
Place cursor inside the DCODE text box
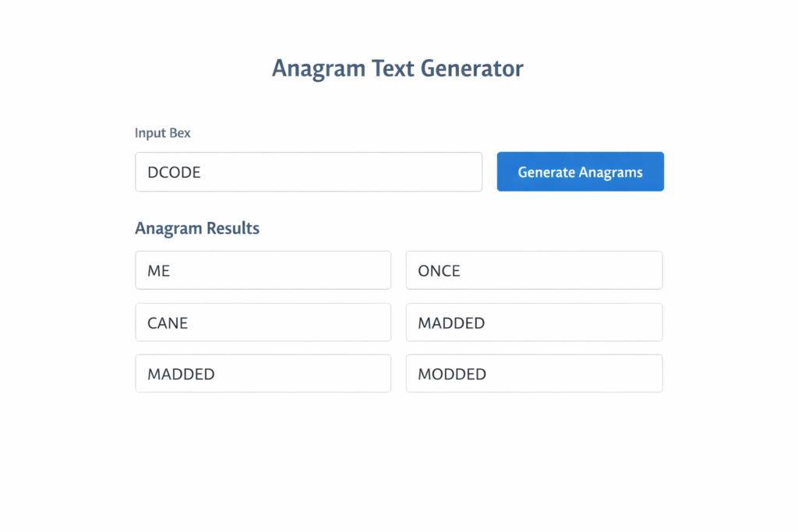tap(309, 171)
